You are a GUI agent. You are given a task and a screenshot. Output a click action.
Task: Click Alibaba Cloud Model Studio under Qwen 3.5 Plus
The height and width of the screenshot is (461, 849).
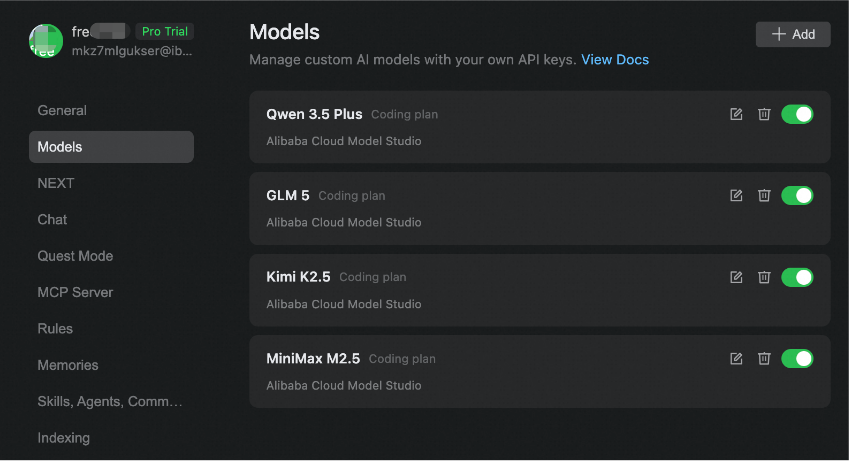tap(343, 141)
